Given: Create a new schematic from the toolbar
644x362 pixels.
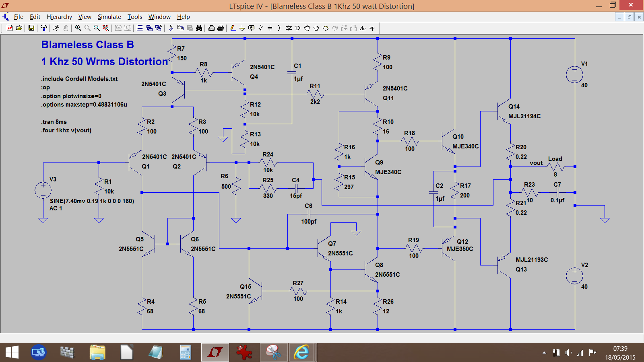Looking at the screenshot, I should [10, 28].
